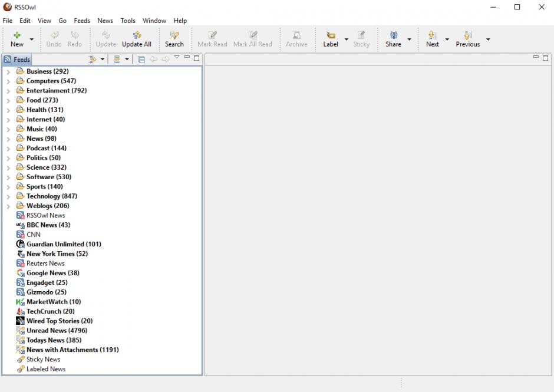Screen dimensions: 554x392
Task: Expand the Weblogs folder
Action: 8,206
